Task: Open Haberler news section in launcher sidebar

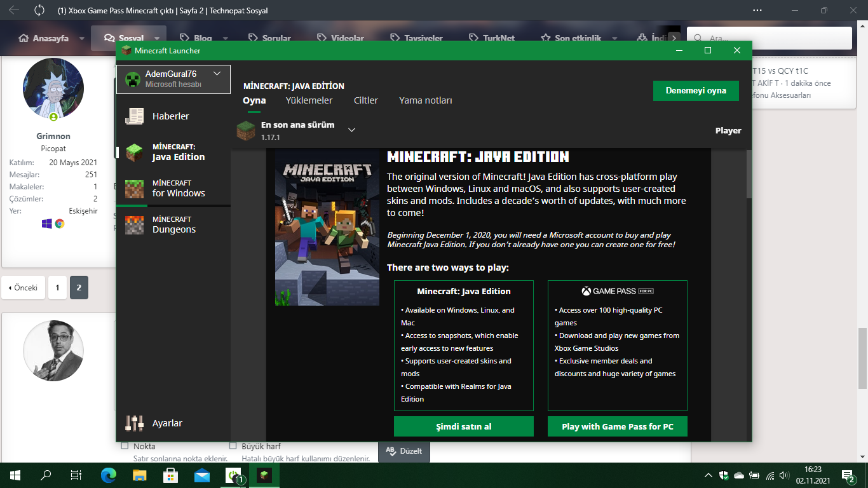Action: point(173,116)
